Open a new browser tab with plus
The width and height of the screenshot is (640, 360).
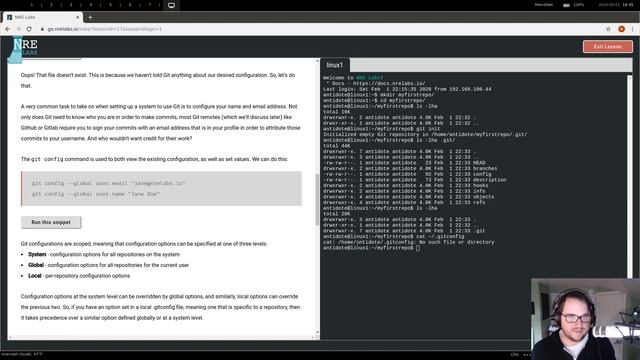[x=90, y=17]
